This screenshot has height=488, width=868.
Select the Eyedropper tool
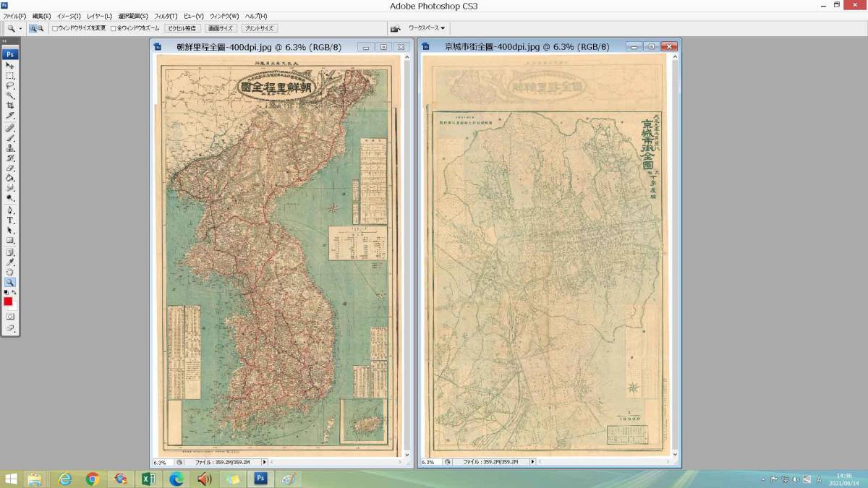pos(10,262)
